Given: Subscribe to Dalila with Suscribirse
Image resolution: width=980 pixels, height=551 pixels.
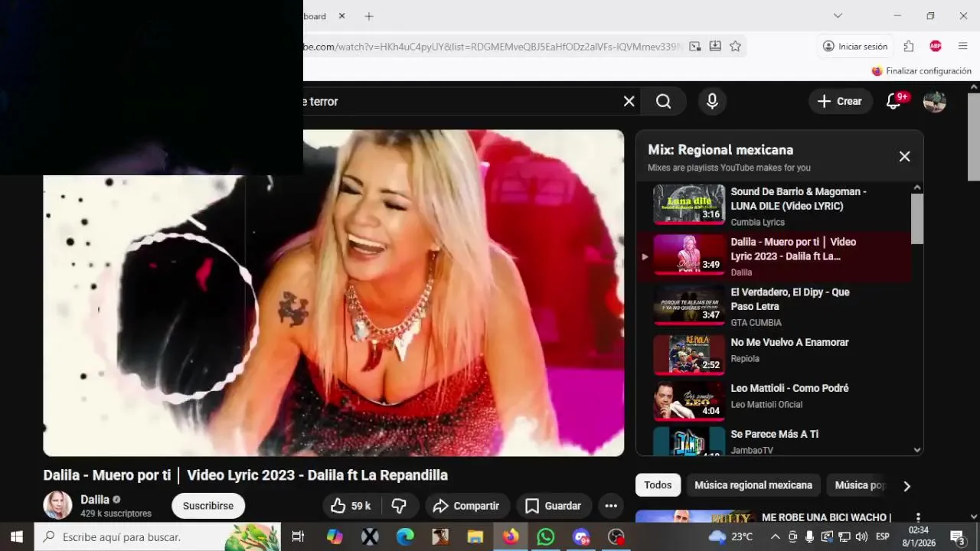Looking at the screenshot, I should click(x=208, y=506).
